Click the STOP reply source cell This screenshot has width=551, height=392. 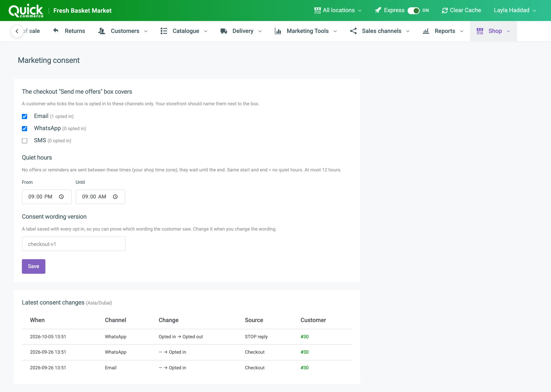coord(256,337)
